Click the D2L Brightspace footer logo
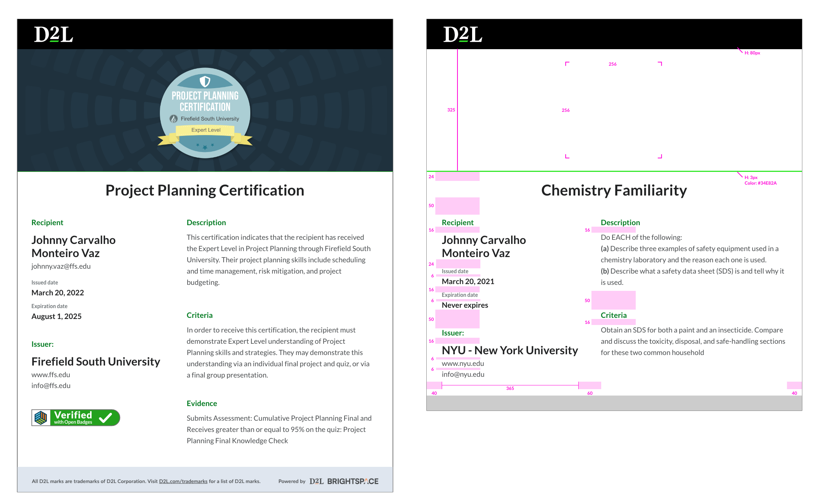The width and height of the screenshot is (829, 504). [344, 481]
